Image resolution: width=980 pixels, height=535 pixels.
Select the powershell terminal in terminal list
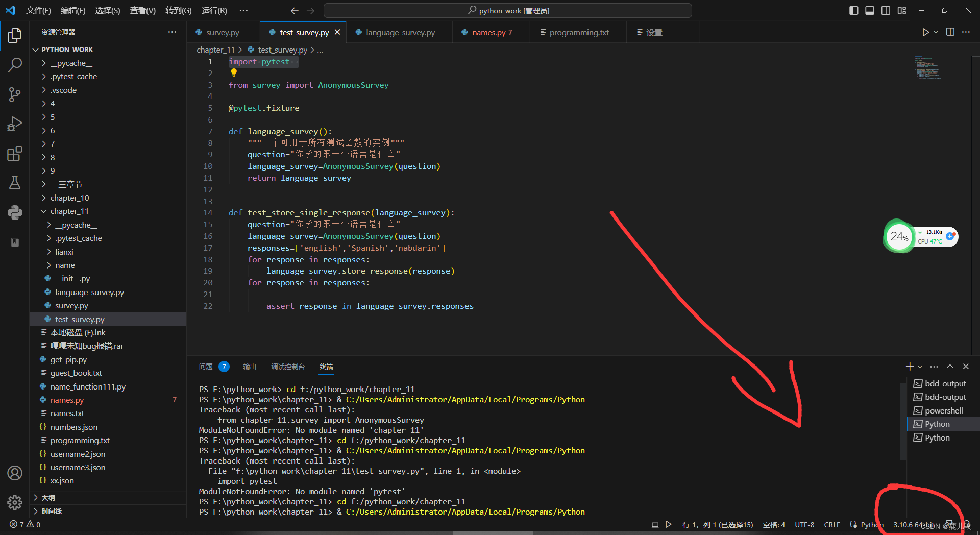point(943,410)
